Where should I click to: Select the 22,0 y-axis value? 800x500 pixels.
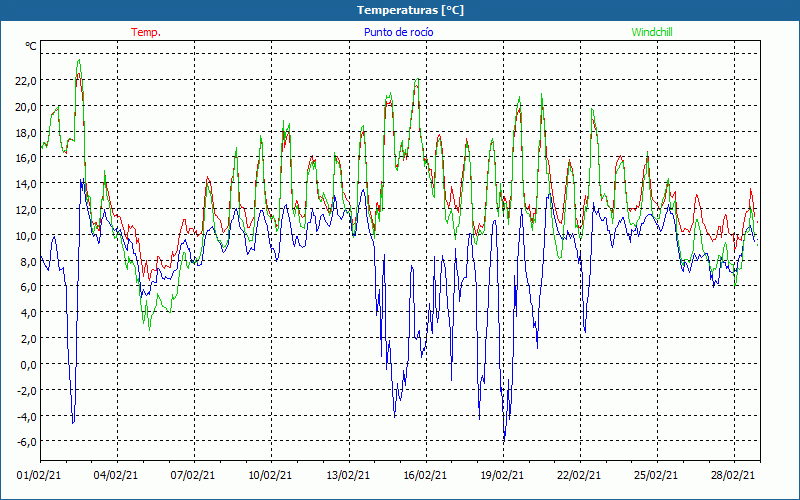(x=26, y=81)
